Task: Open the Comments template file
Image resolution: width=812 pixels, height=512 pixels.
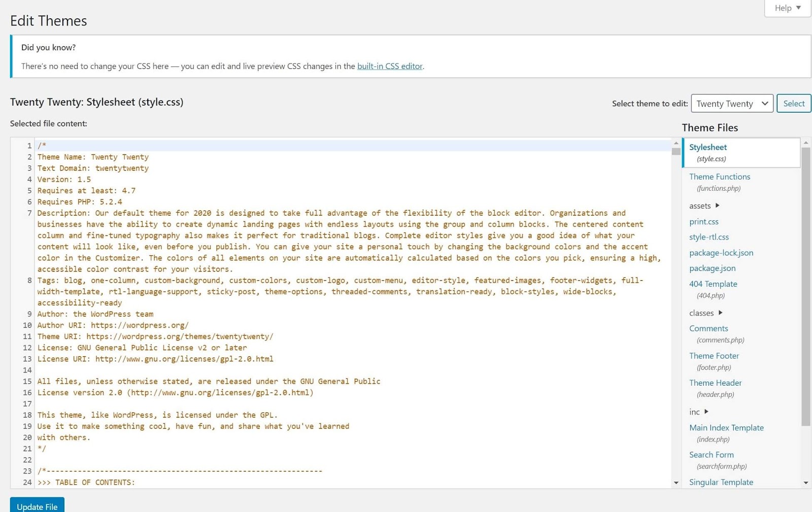Action: tap(708, 328)
